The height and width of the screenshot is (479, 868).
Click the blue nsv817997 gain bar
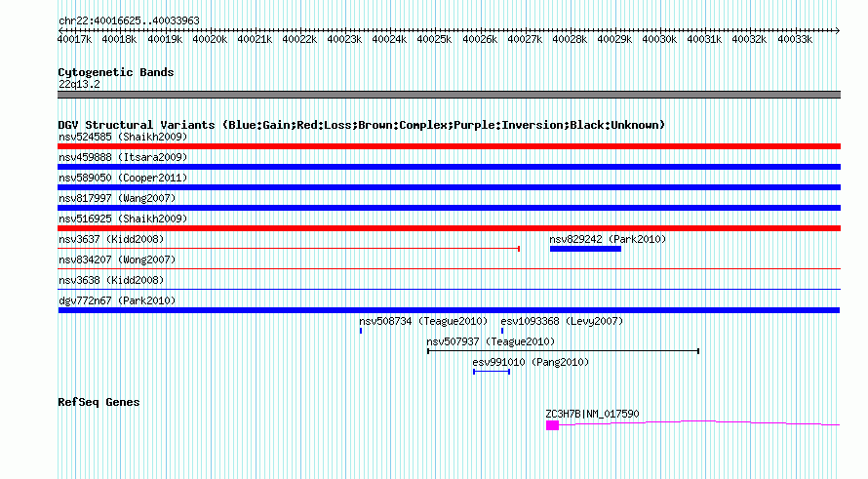(449, 208)
